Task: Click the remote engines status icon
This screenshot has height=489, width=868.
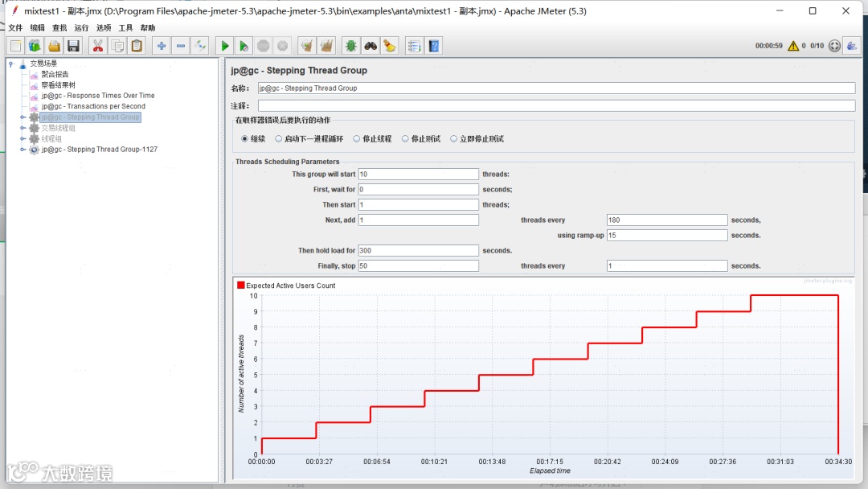Action: click(x=834, y=46)
